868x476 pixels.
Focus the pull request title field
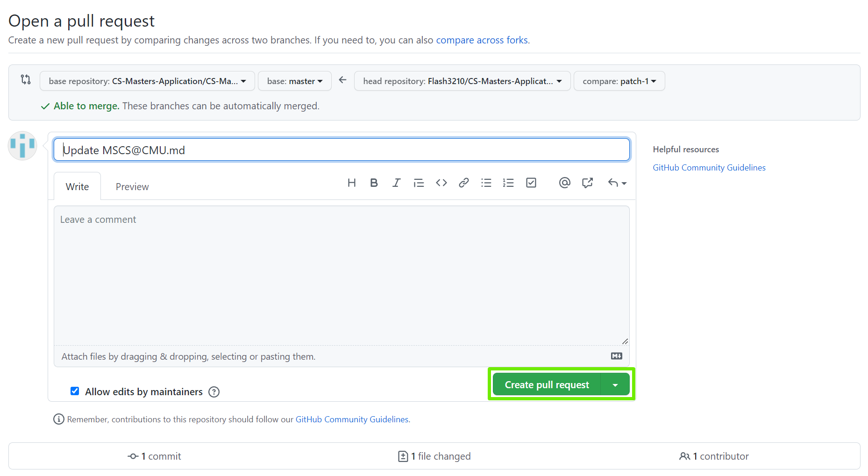342,150
